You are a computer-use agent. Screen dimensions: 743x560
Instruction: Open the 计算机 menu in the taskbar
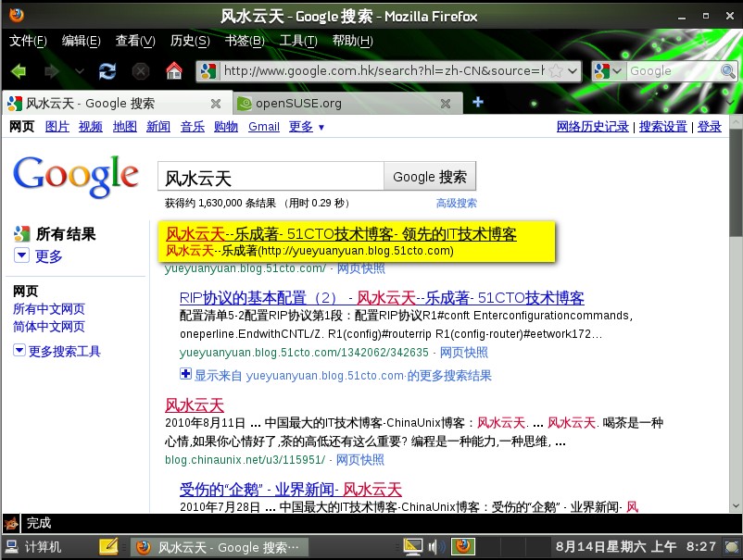point(32,547)
